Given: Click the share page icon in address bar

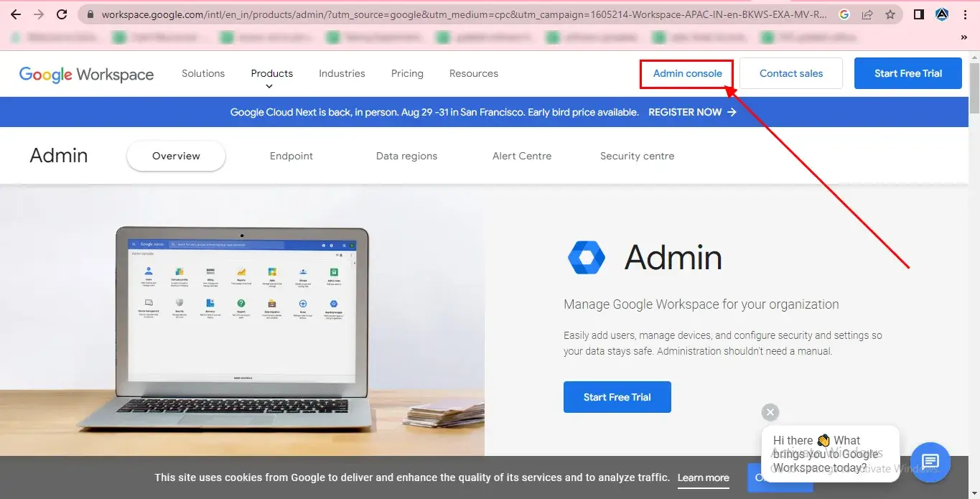Looking at the screenshot, I should point(867,14).
